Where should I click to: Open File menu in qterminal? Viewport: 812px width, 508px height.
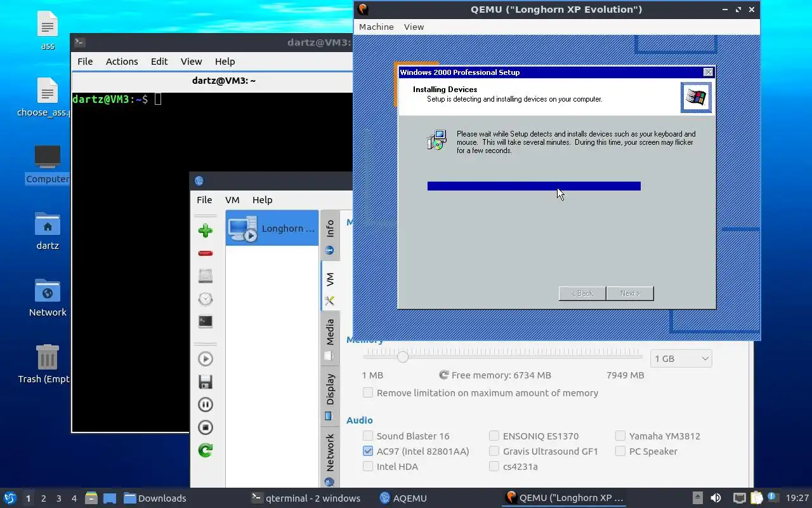85,62
